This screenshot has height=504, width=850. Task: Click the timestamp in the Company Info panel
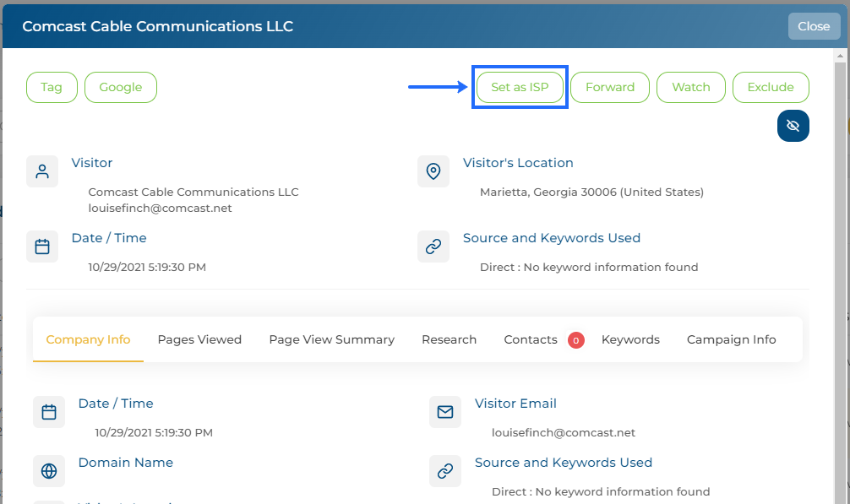[154, 432]
